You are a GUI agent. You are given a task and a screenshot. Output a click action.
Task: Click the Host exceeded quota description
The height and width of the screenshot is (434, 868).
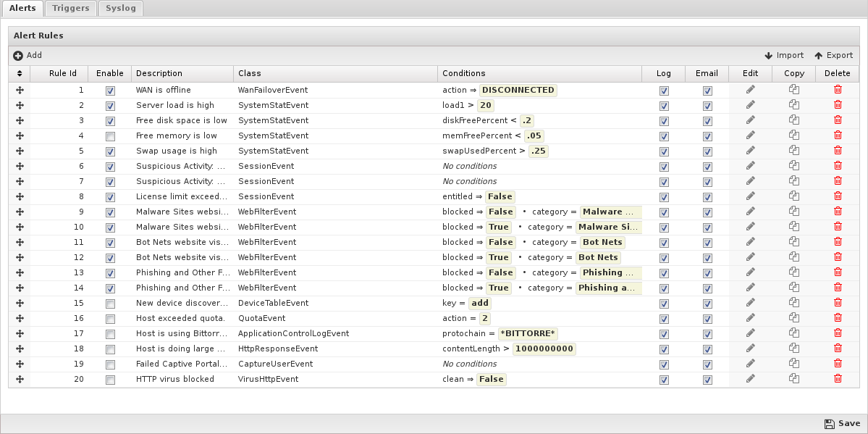click(x=180, y=318)
